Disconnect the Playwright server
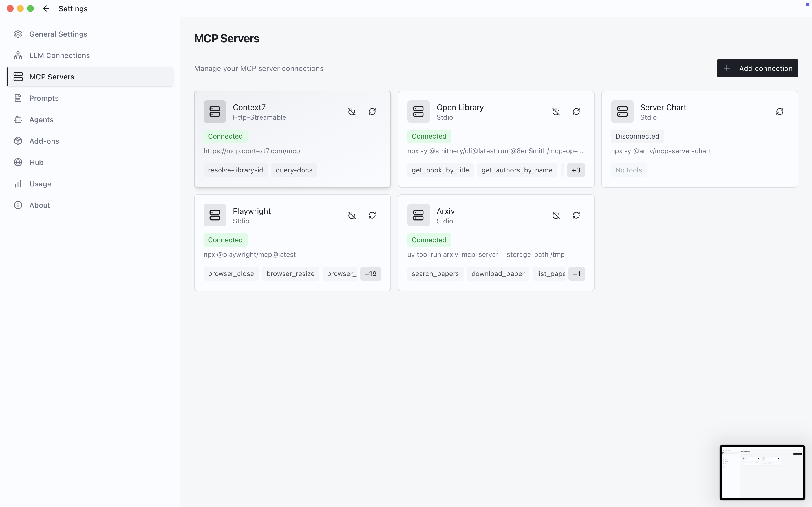 click(x=352, y=215)
